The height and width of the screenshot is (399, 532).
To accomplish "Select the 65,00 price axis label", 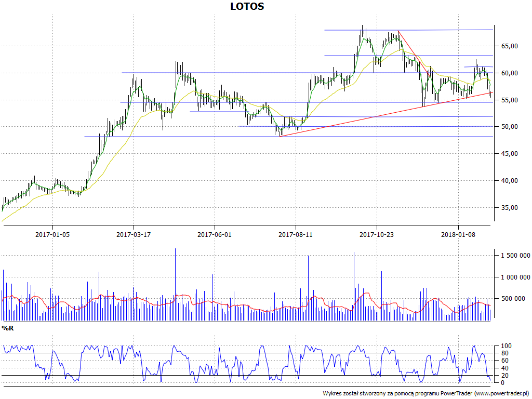I will click(509, 46).
